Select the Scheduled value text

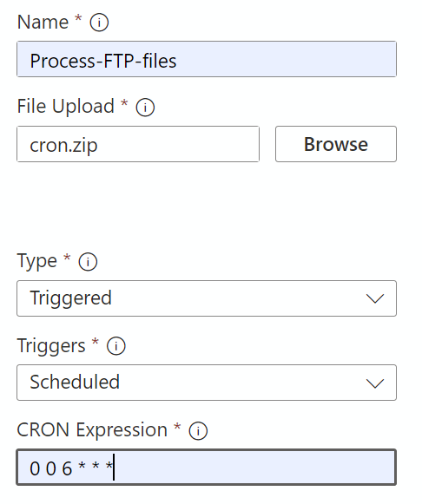pos(75,383)
